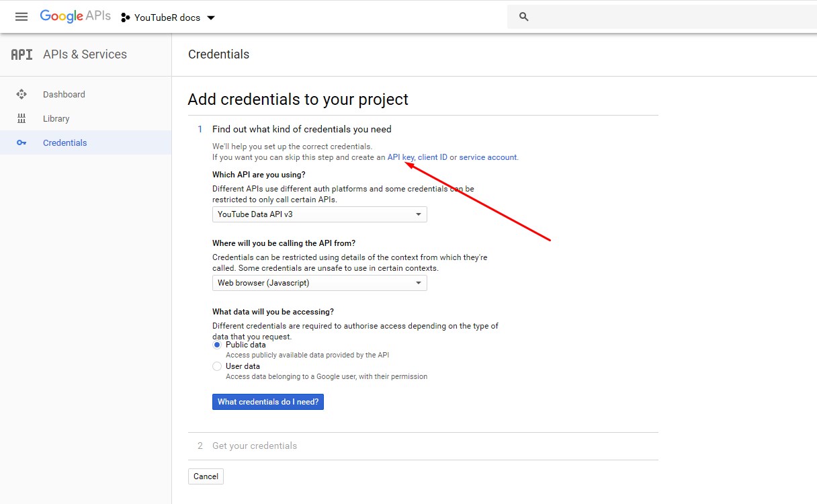Click into the top search field
Image resolution: width=817 pixels, height=504 pixels.
[672, 17]
